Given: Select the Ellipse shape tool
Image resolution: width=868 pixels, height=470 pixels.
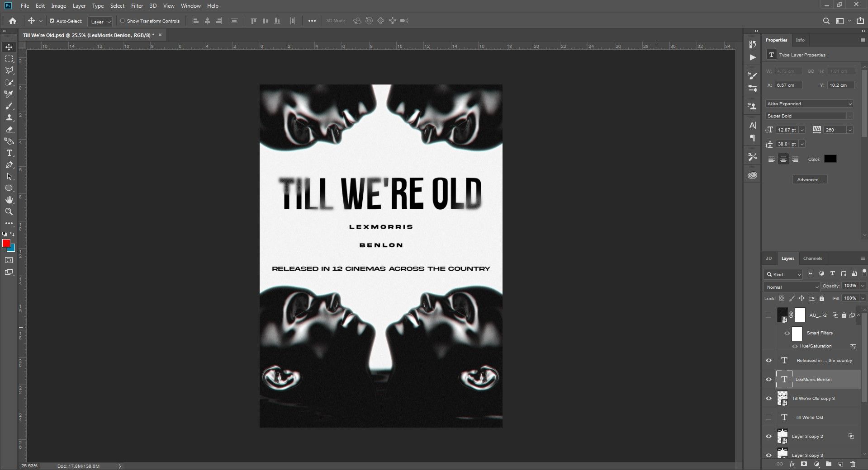Looking at the screenshot, I should [x=9, y=188].
